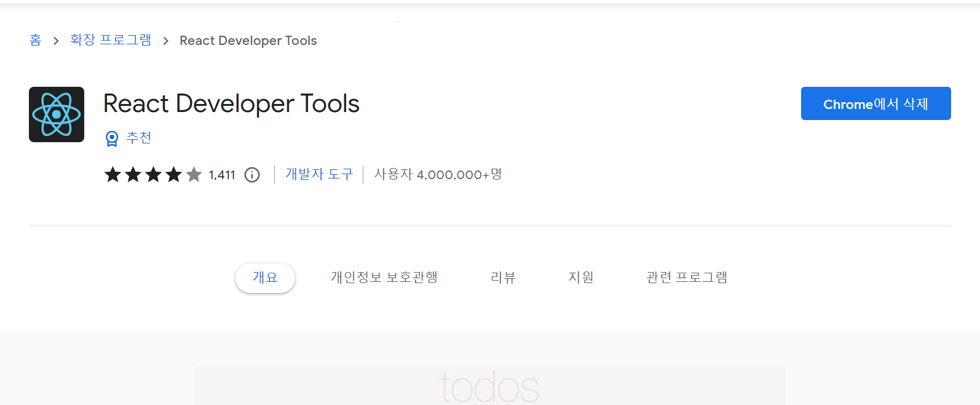Select the 개요 tab
The width and height of the screenshot is (980, 405).
(x=265, y=278)
